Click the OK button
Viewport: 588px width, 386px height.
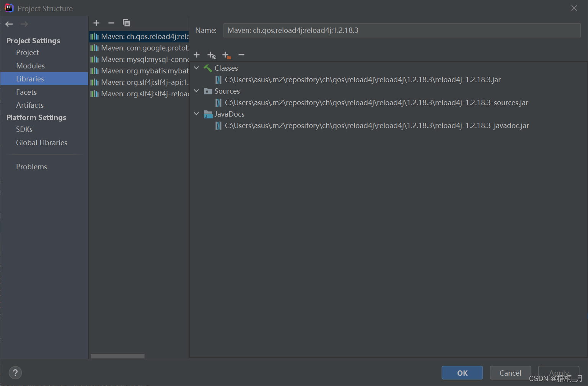point(462,373)
